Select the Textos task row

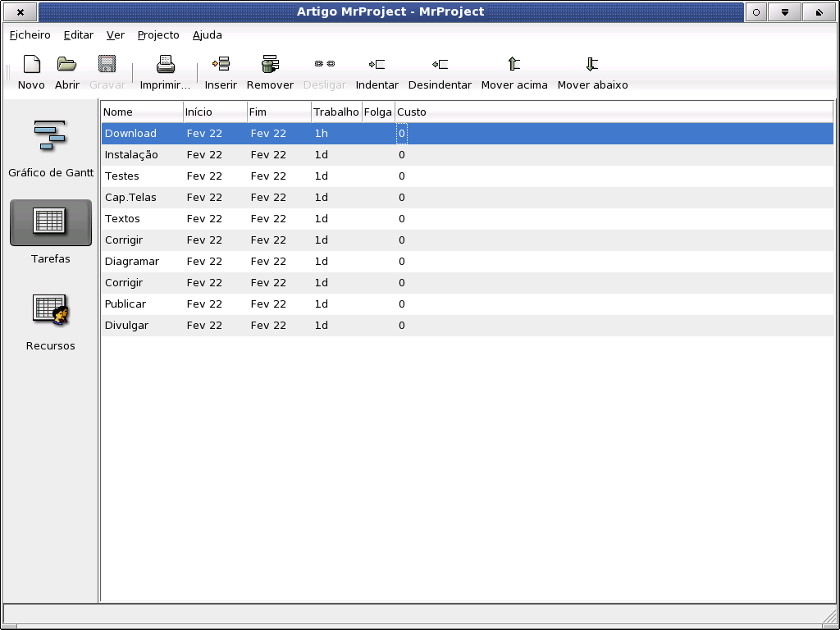point(467,219)
